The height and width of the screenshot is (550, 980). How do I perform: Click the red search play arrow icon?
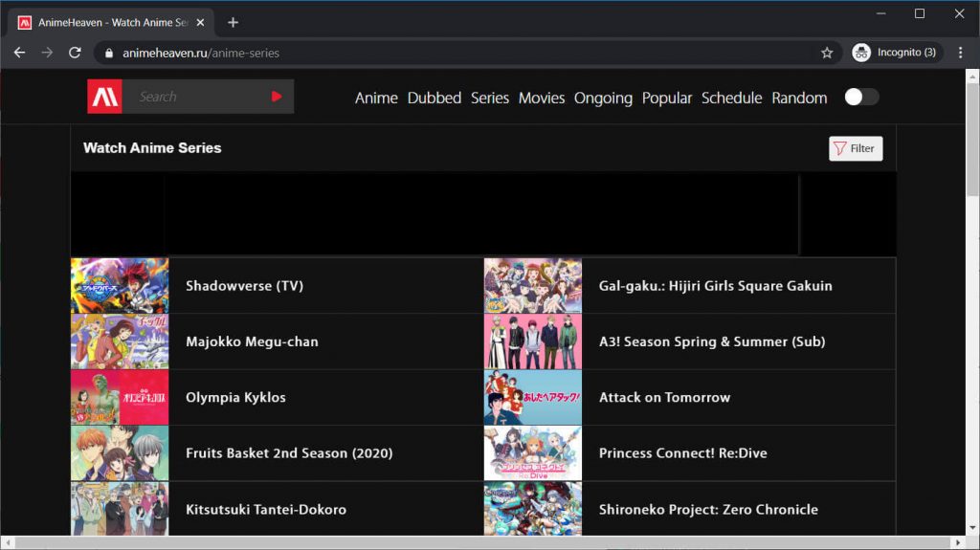coord(277,97)
